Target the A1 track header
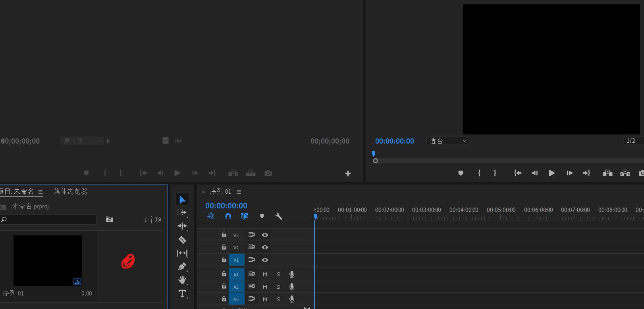Viewport: 644px width, 309px height. point(236,274)
